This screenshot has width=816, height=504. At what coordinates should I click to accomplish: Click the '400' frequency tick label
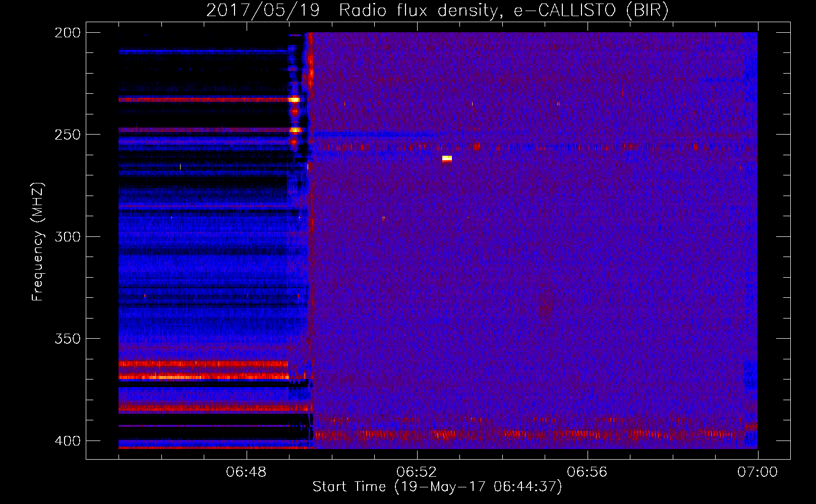pos(68,441)
